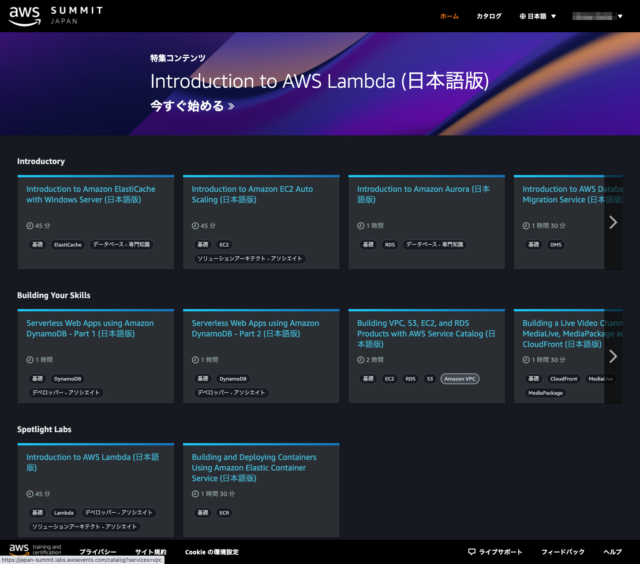Select the MediaPackage tag
Image resolution: width=640 pixels, height=564 pixels.
tap(545, 393)
